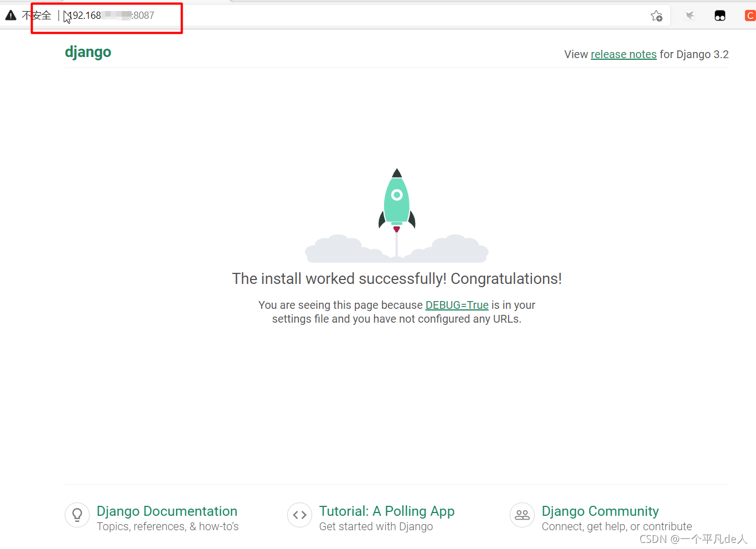This screenshot has width=756, height=549.
Task: Open the orange C extension icon
Action: [x=750, y=15]
